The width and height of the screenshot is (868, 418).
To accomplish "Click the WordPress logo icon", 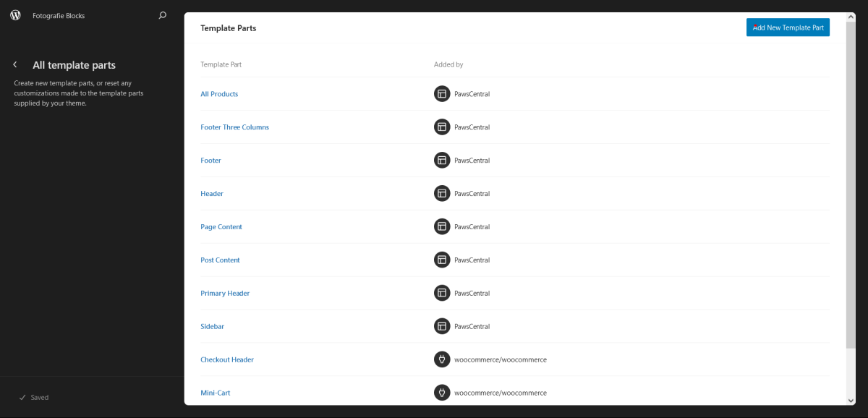I will tap(15, 15).
